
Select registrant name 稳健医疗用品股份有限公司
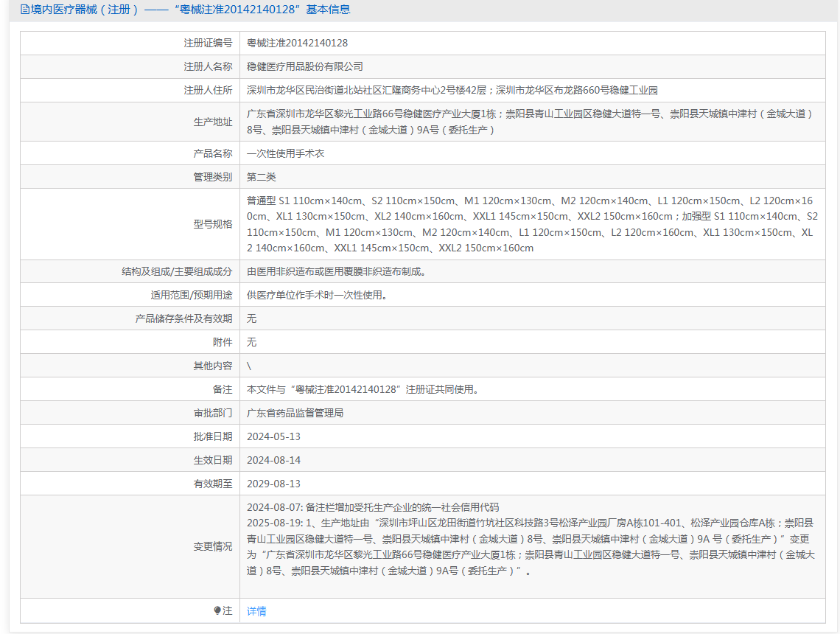click(x=304, y=66)
